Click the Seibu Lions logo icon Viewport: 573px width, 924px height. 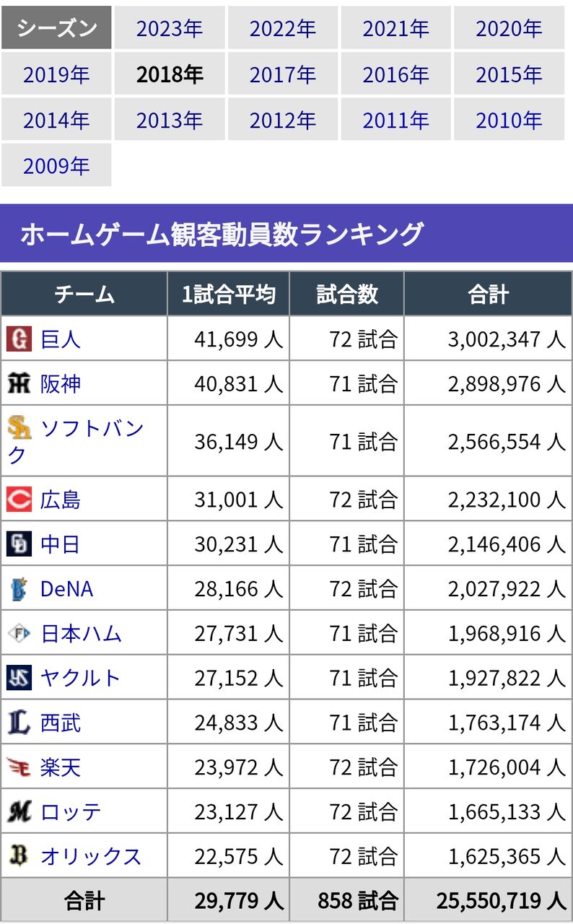point(19,723)
